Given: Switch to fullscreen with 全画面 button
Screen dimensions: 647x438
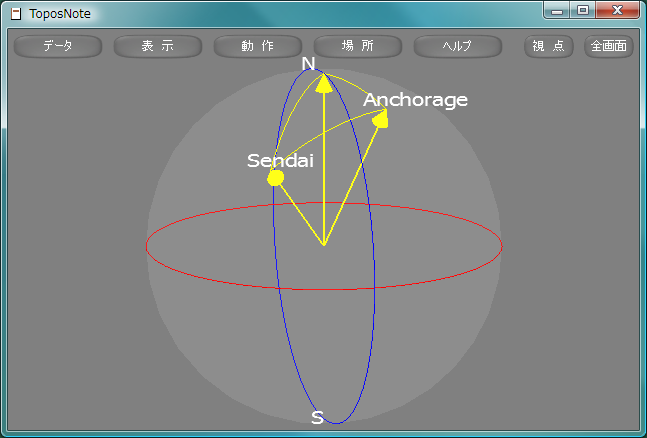Looking at the screenshot, I should (x=609, y=46).
